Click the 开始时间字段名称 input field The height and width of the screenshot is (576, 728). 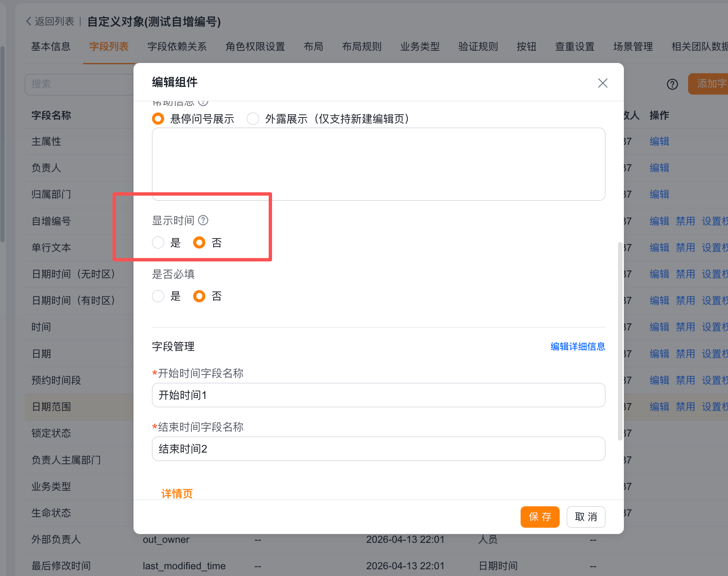click(378, 395)
